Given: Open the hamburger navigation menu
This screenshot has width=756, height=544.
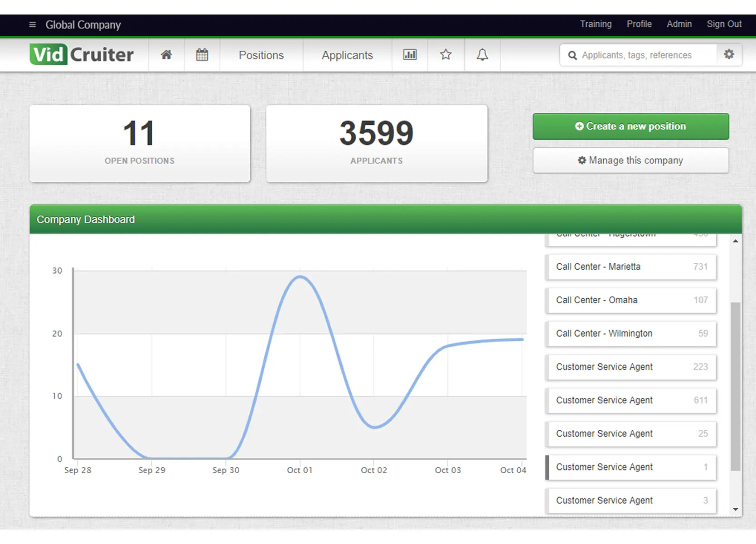Looking at the screenshot, I should 32,25.
